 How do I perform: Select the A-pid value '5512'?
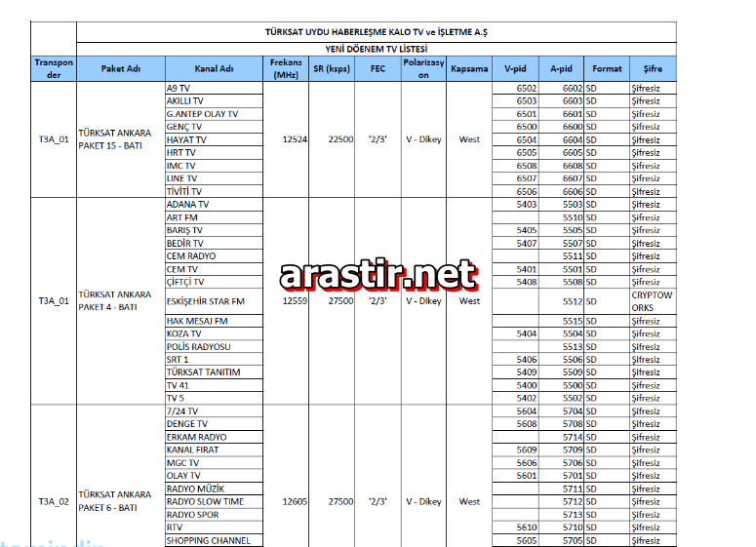point(573,301)
